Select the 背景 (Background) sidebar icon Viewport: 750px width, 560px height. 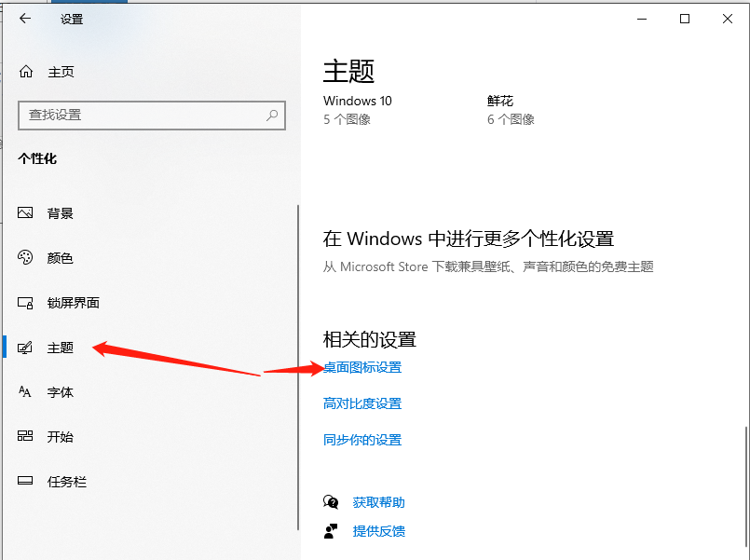[x=23, y=212]
